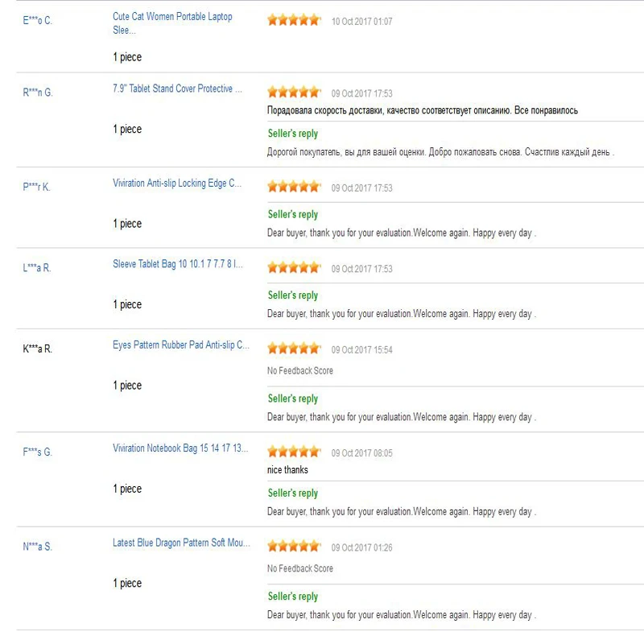Viewport: 644px width, 644px height.
Task: Click the Seller's reply label under 'nice thanks'
Action: [293, 493]
